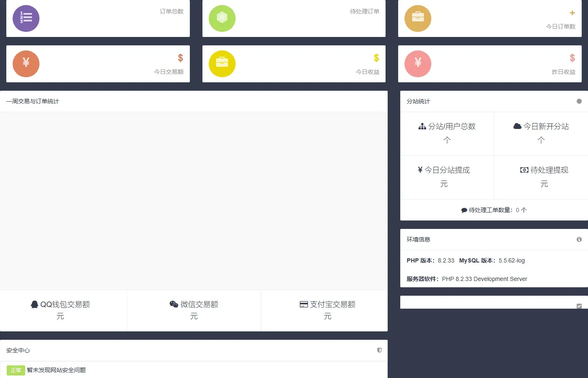Click the 分站/用户总数 cell
Viewport: 588px width, 378px height.
(x=447, y=134)
